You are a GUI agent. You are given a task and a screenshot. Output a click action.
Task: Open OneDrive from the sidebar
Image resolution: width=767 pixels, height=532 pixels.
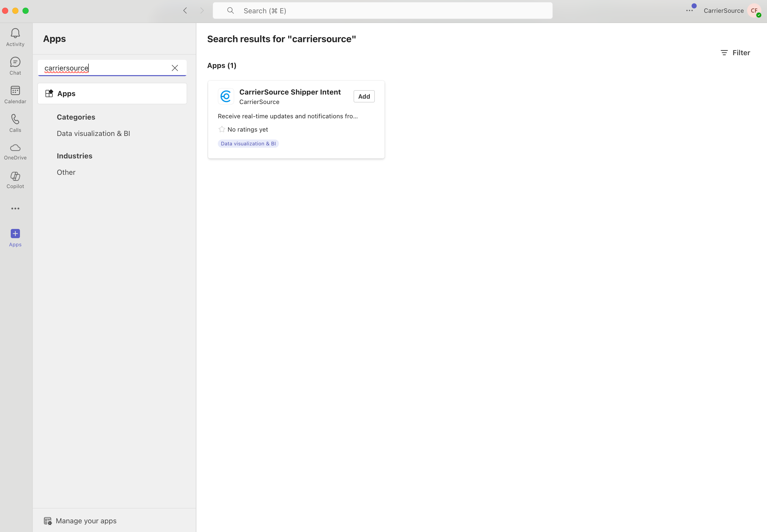pos(15,152)
